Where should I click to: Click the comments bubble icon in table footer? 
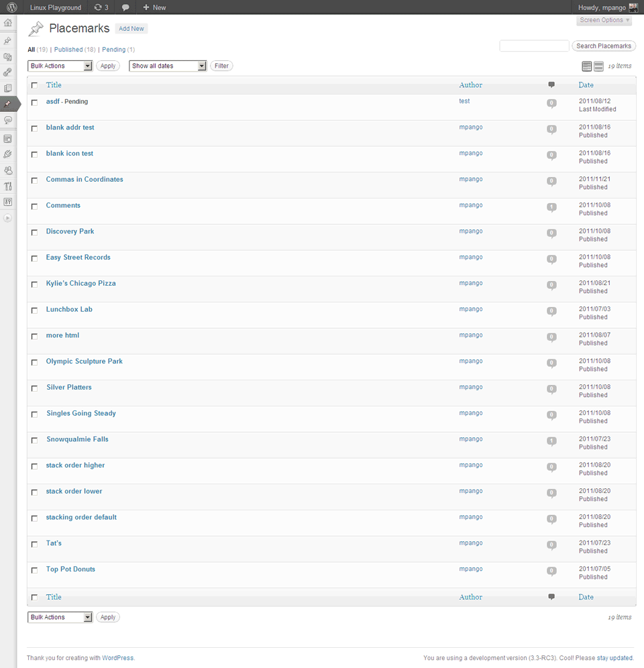pyautogui.click(x=551, y=597)
